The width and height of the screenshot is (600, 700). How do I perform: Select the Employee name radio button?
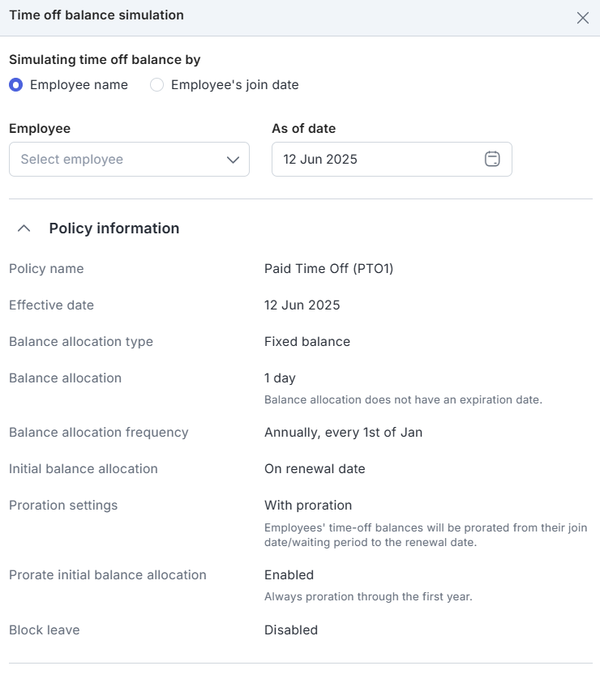[x=15, y=85]
